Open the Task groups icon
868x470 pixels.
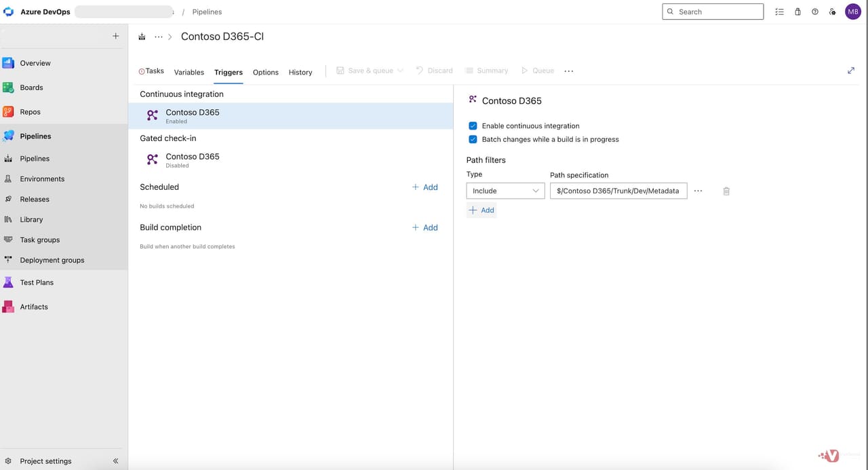point(8,240)
